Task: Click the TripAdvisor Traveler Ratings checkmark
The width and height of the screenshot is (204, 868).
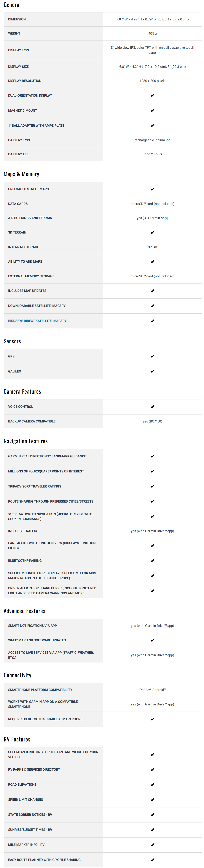Action: point(152,486)
